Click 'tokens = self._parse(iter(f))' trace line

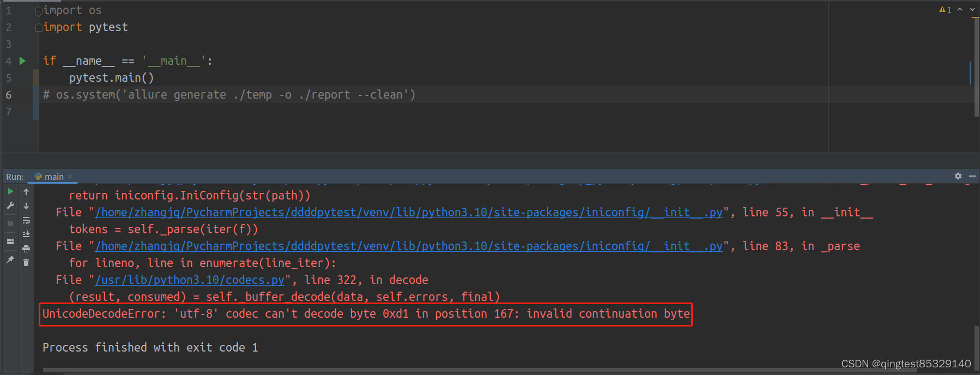click(164, 229)
